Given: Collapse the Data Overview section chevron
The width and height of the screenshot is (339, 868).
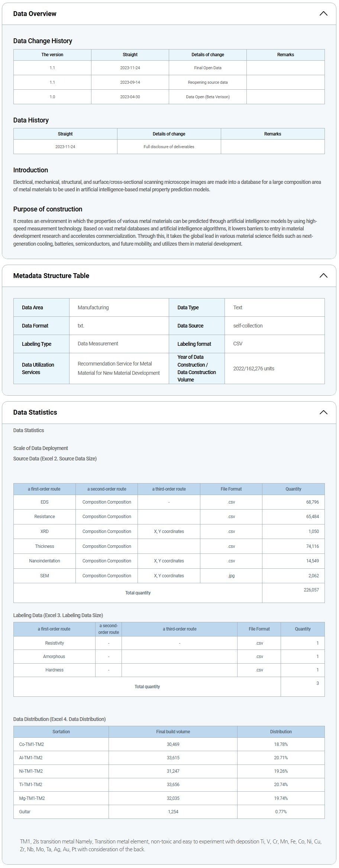Looking at the screenshot, I should tap(323, 14).
